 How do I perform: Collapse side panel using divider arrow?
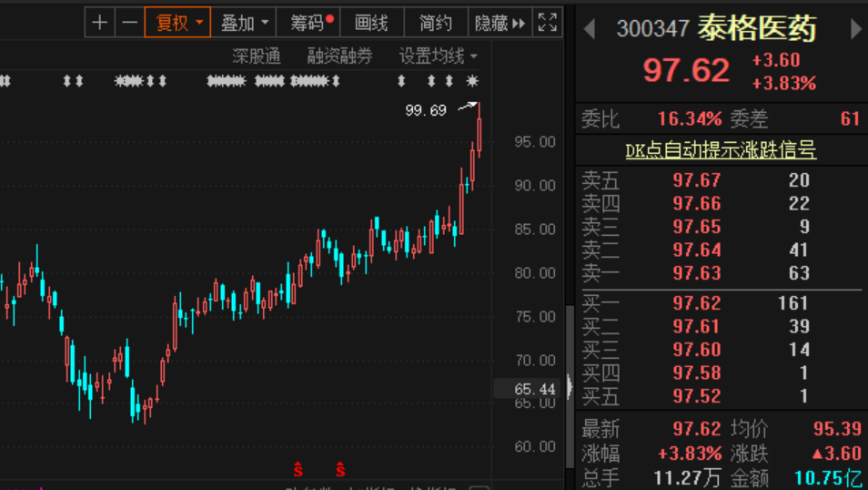[570, 385]
